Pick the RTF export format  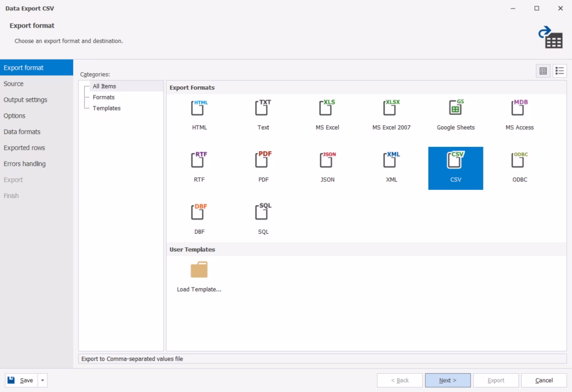click(199, 161)
